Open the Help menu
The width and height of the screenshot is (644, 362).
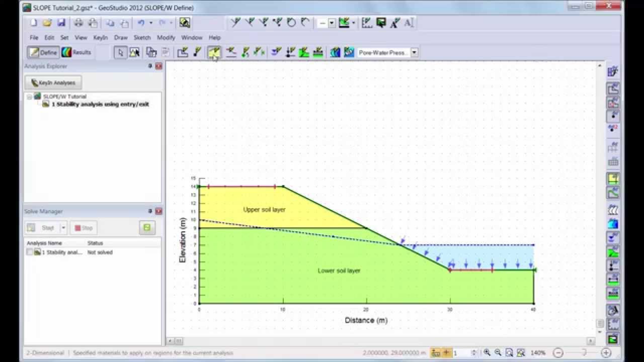(215, 38)
